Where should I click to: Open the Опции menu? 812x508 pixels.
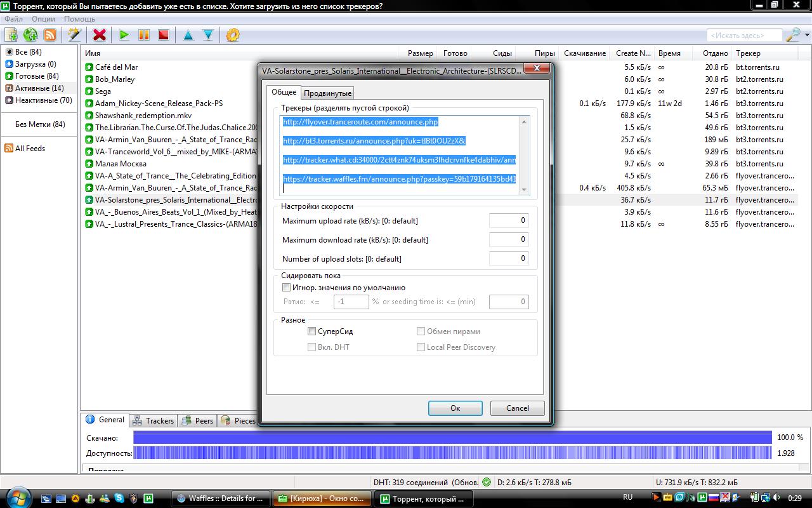coord(43,19)
